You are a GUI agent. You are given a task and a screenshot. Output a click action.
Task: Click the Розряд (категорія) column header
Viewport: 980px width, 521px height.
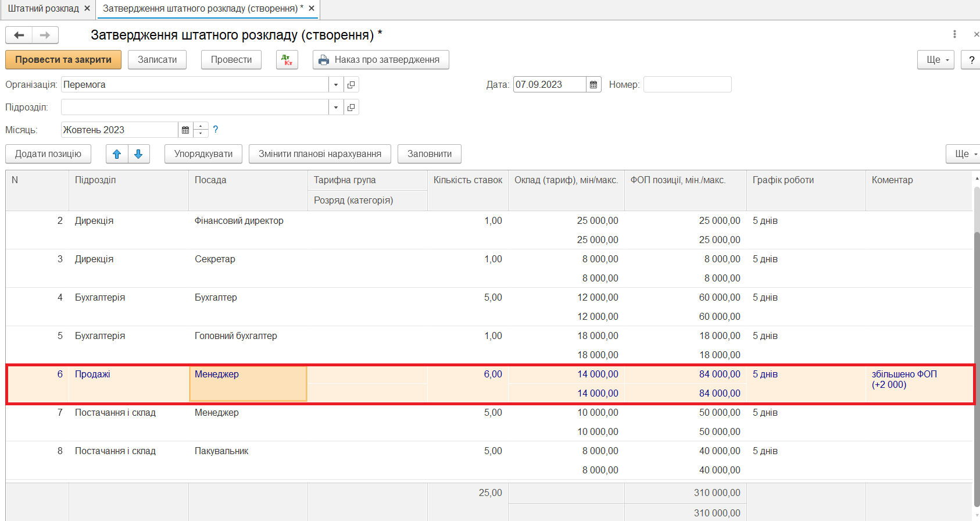[x=367, y=201]
